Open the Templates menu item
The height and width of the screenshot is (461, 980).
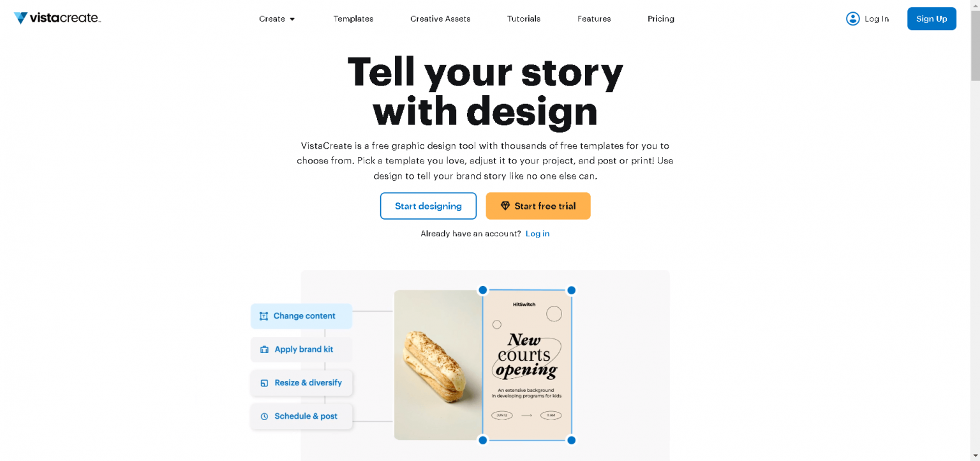pyautogui.click(x=353, y=19)
